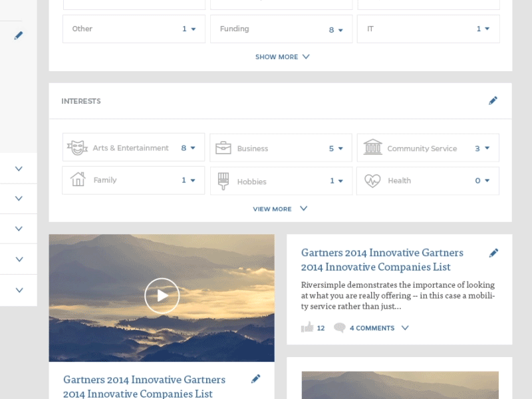Click the Business briefcase icon
The height and width of the screenshot is (399, 532).
[x=224, y=147]
